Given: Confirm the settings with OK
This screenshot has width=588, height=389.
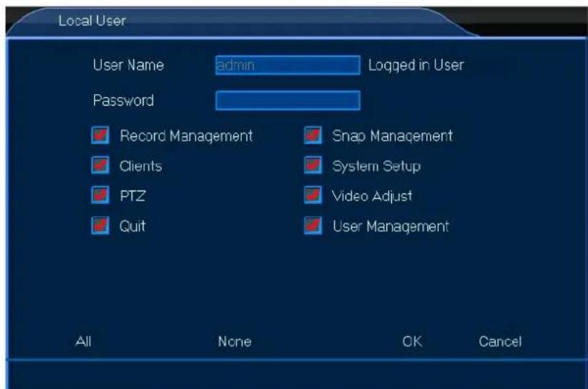Looking at the screenshot, I should point(412,342).
